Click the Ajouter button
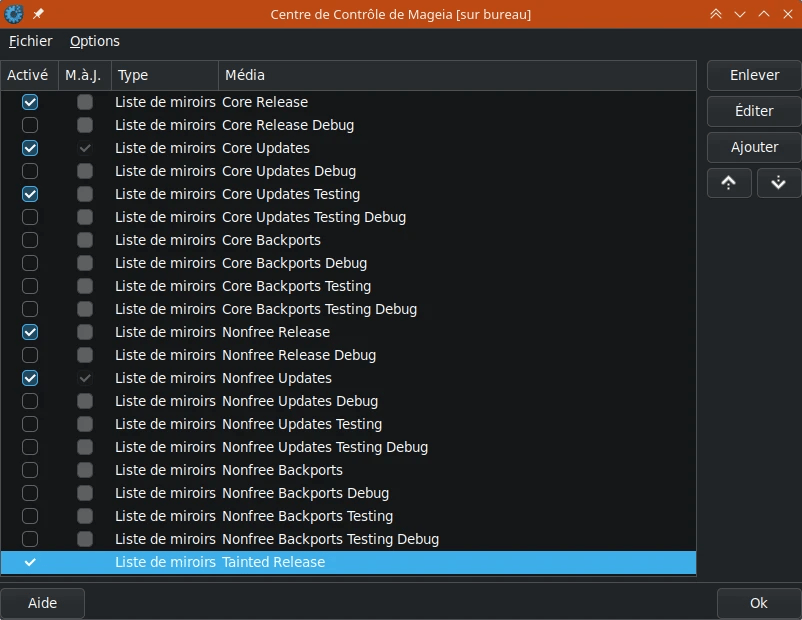The width and height of the screenshot is (802, 620). coord(754,147)
